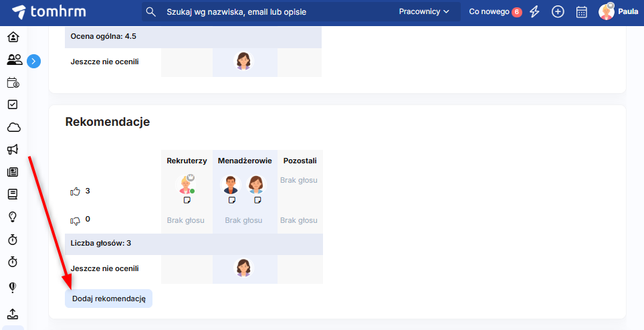Click the calendar-with-person sidebar icon
644x330 pixels.
click(13, 83)
